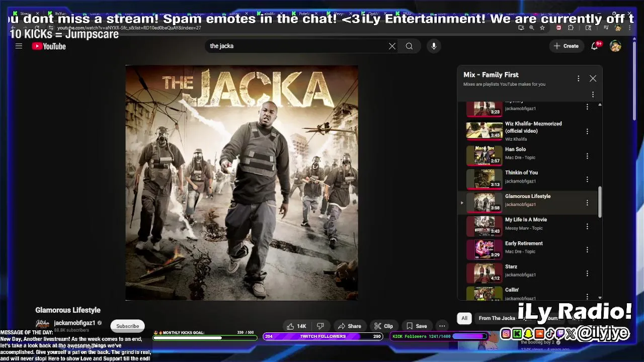
Task: Play the Han Solo thumbnail
Action: [x=484, y=155]
